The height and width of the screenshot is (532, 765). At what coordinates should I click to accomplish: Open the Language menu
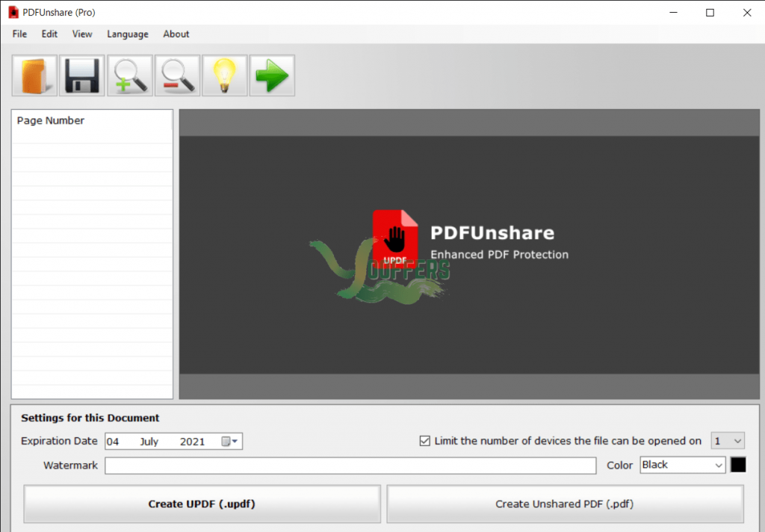[x=127, y=34]
